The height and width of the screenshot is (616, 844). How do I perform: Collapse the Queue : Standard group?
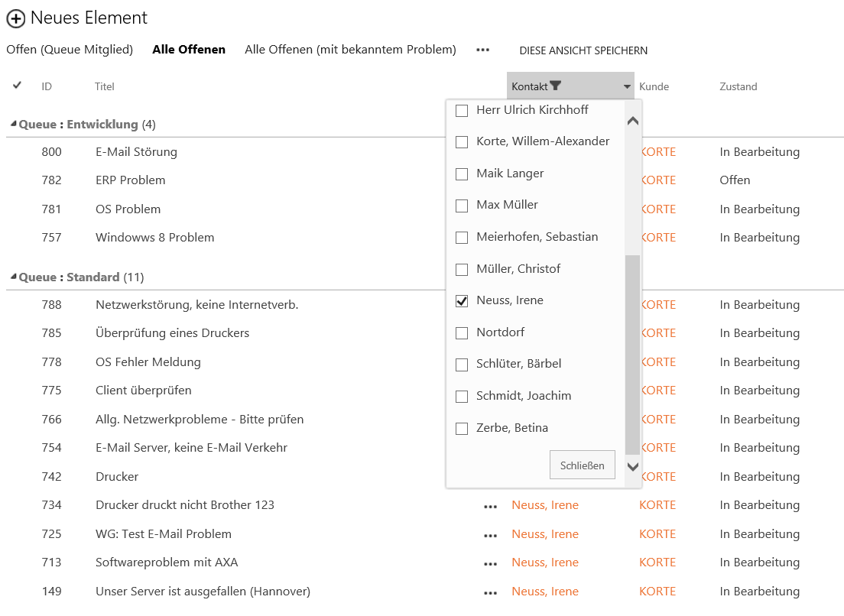click(x=14, y=277)
